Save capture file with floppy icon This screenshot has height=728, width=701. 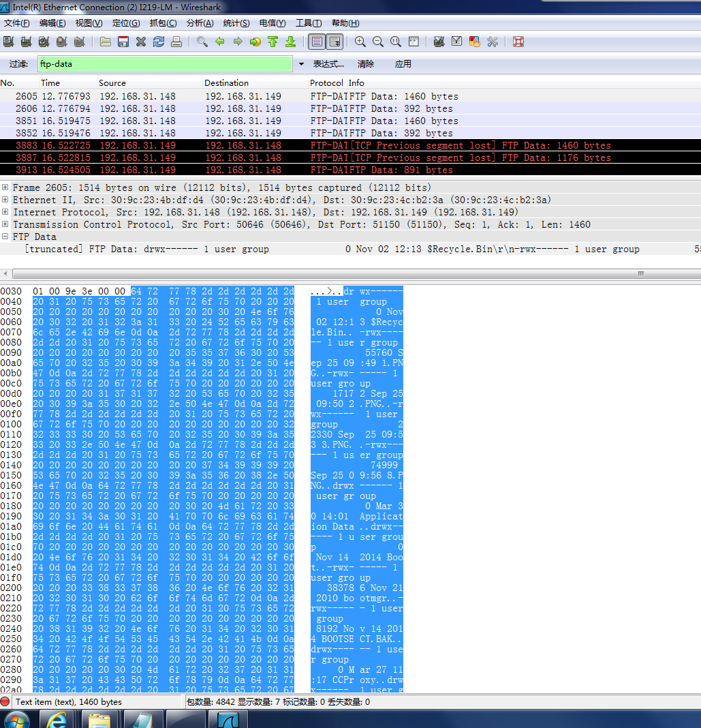click(123, 42)
